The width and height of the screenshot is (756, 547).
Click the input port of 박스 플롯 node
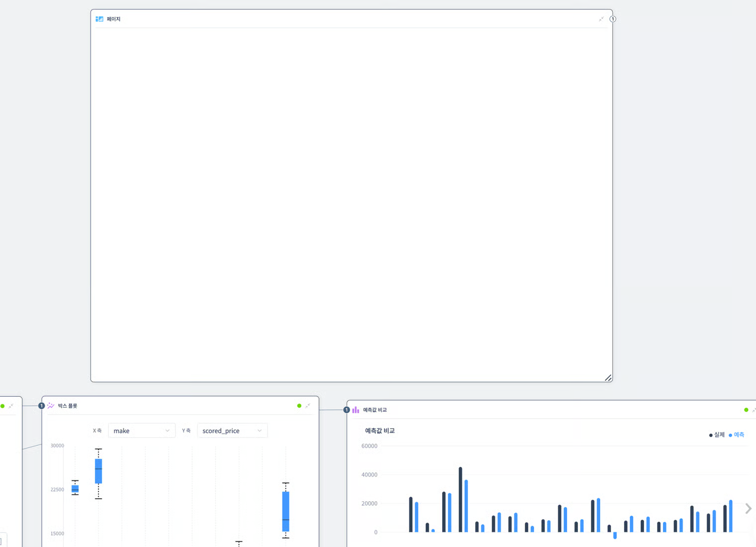tap(42, 406)
